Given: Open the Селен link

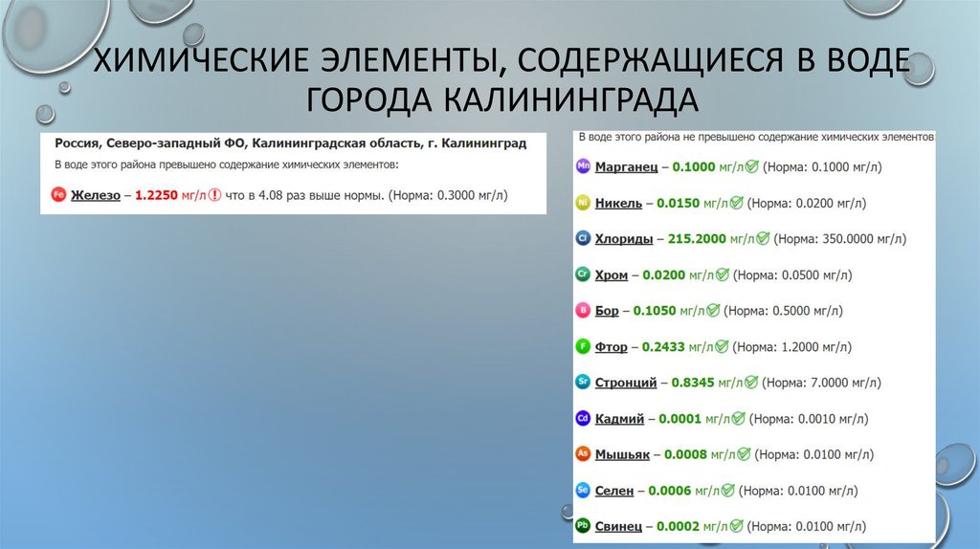Looking at the screenshot, I should (x=614, y=491).
